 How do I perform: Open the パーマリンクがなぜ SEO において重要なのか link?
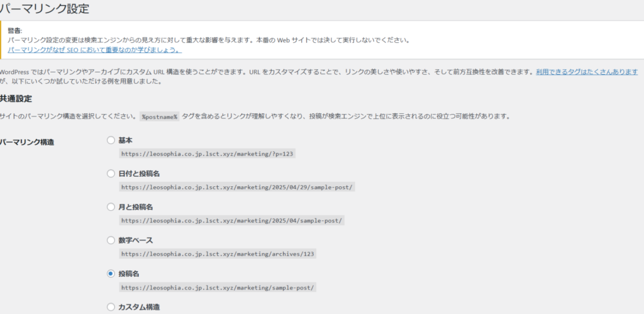pyautogui.click(x=95, y=50)
